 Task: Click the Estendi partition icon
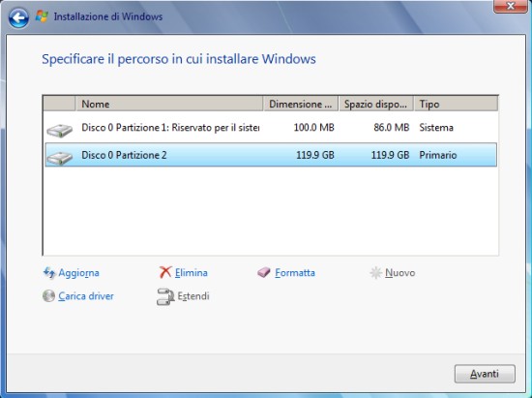point(165,296)
